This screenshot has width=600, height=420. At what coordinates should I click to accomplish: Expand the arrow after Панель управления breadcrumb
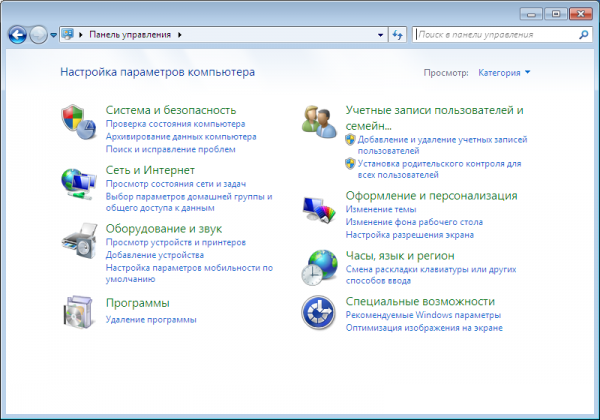tap(179, 35)
